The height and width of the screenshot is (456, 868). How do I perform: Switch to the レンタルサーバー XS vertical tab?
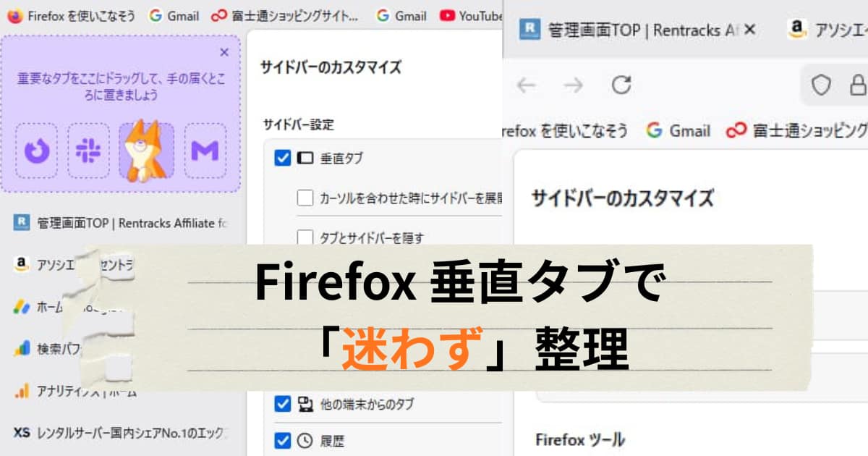pyautogui.click(x=123, y=433)
